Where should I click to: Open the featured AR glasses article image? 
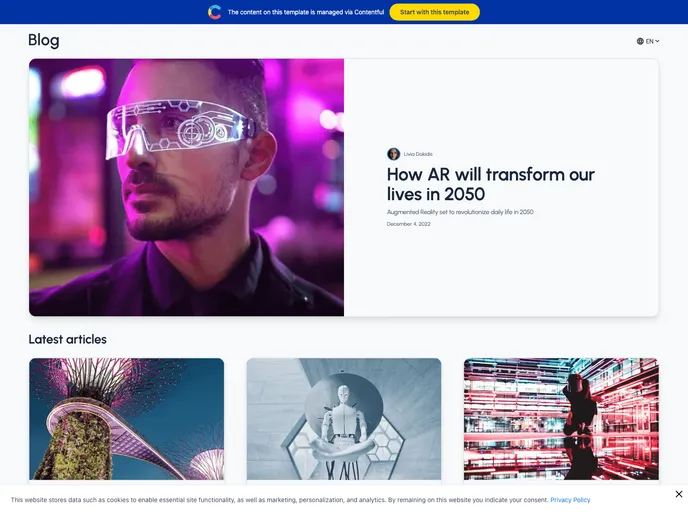click(186, 187)
